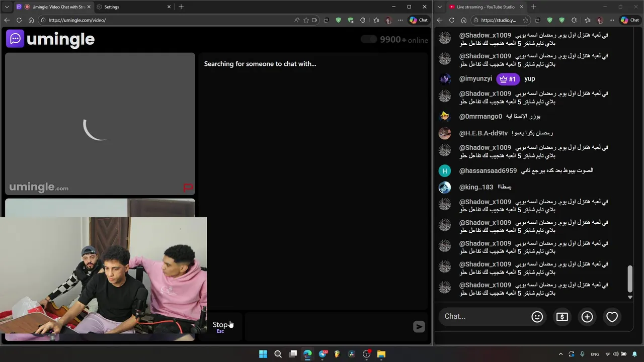This screenshot has width=644, height=362.
Task: Open home page in Umingle browser window
Action: click(x=31, y=20)
